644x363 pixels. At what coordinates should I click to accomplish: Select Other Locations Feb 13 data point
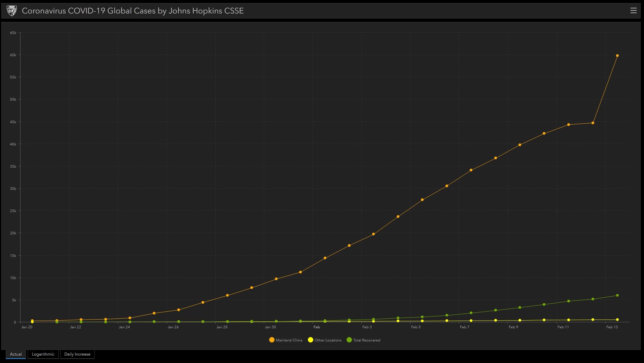point(617,320)
